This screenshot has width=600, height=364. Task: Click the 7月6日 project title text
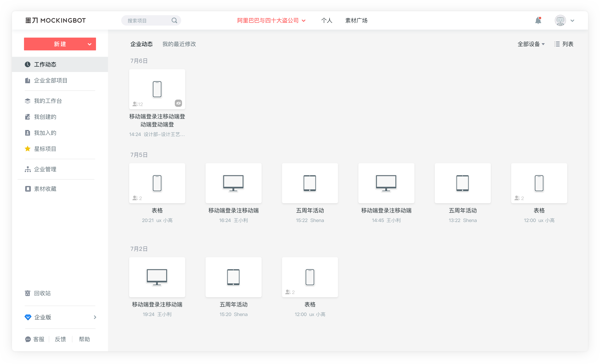click(x=157, y=121)
